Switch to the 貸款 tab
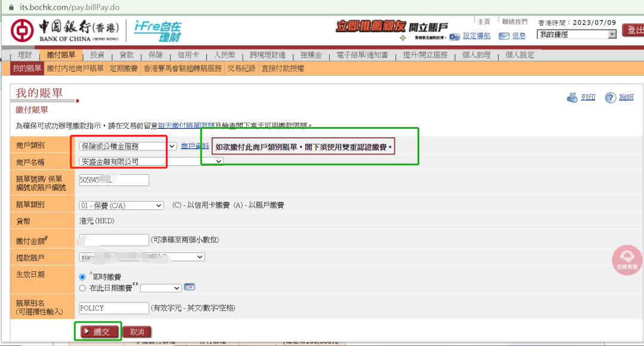The image size is (644, 346). point(126,55)
